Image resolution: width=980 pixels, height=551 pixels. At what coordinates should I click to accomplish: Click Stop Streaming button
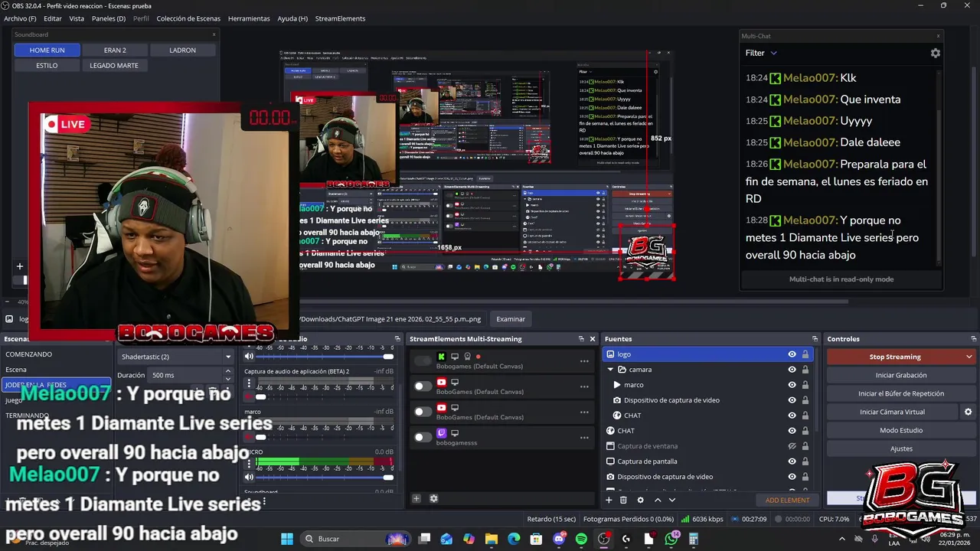coord(894,357)
